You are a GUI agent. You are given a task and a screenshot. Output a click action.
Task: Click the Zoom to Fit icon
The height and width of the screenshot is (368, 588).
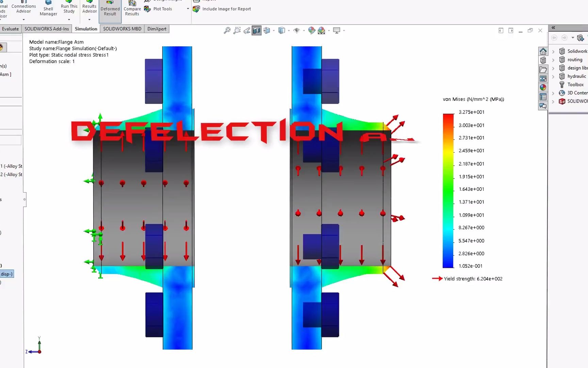coord(227,30)
